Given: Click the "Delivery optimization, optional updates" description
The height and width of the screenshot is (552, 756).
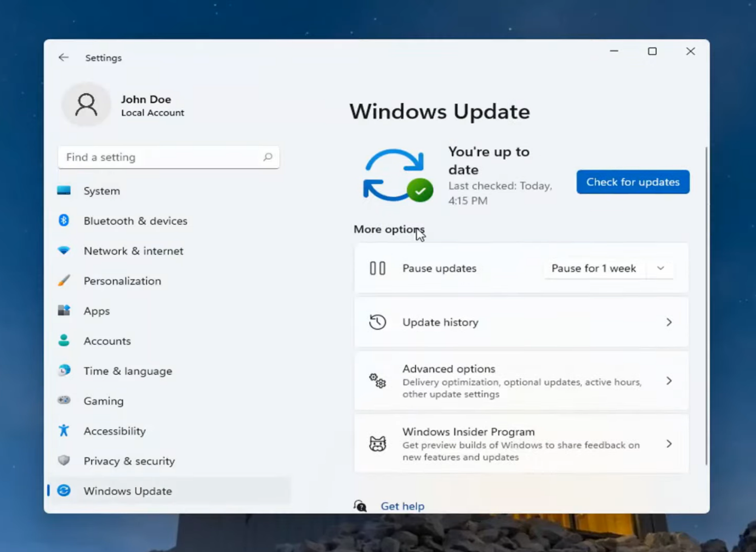Looking at the screenshot, I should coord(522,388).
